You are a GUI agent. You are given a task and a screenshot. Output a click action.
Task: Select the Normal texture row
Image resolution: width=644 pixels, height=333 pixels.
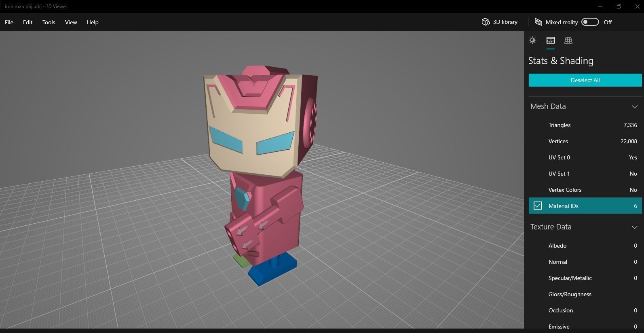[585, 262]
